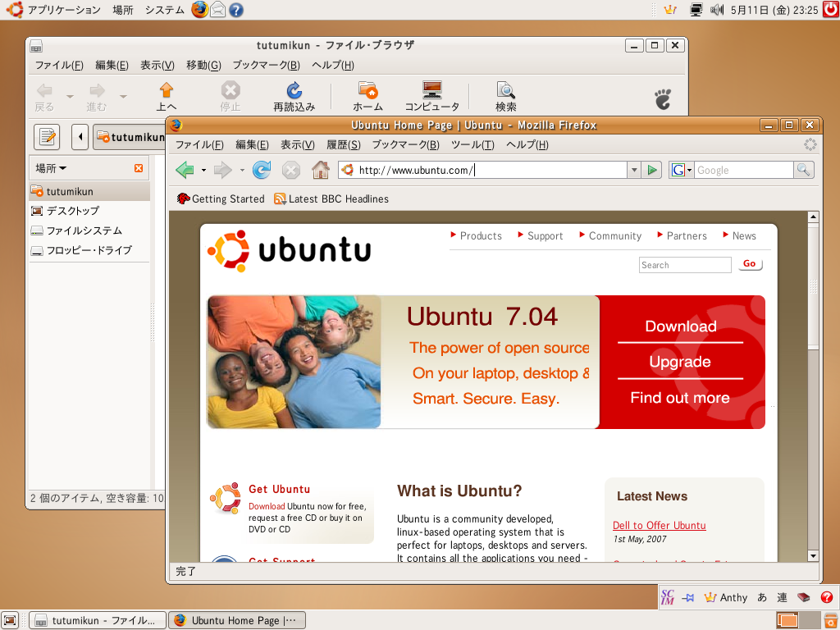Click the Search box on the Ubuntu site
The width and height of the screenshot is (840, 630).
(684, 265)
